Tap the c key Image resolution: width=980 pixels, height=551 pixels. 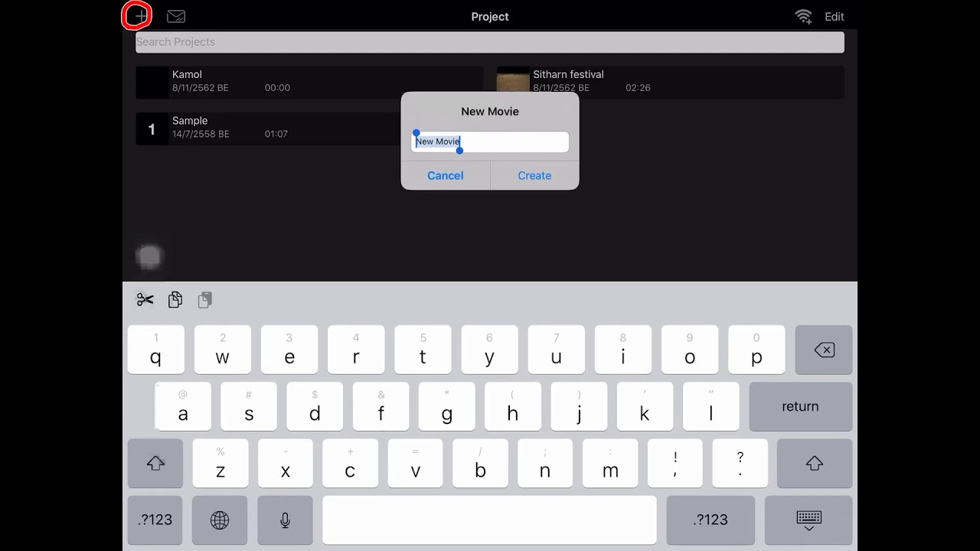click(350, 463)
